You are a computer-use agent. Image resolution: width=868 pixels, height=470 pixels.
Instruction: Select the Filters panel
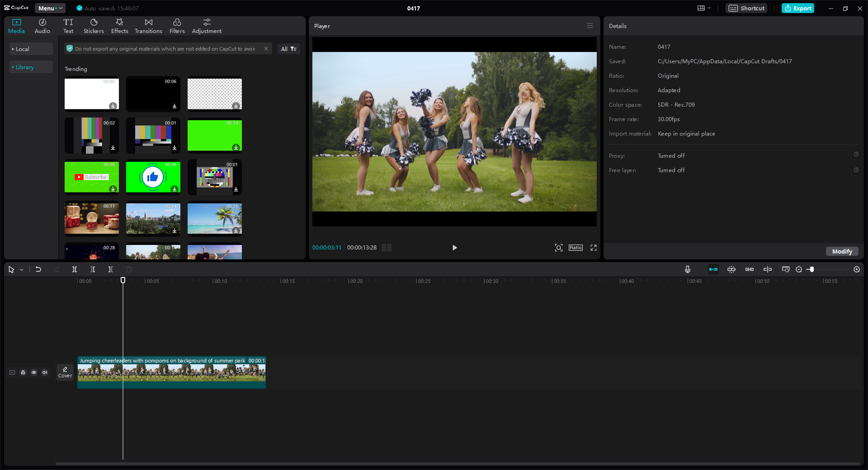(x=177, y=25)
